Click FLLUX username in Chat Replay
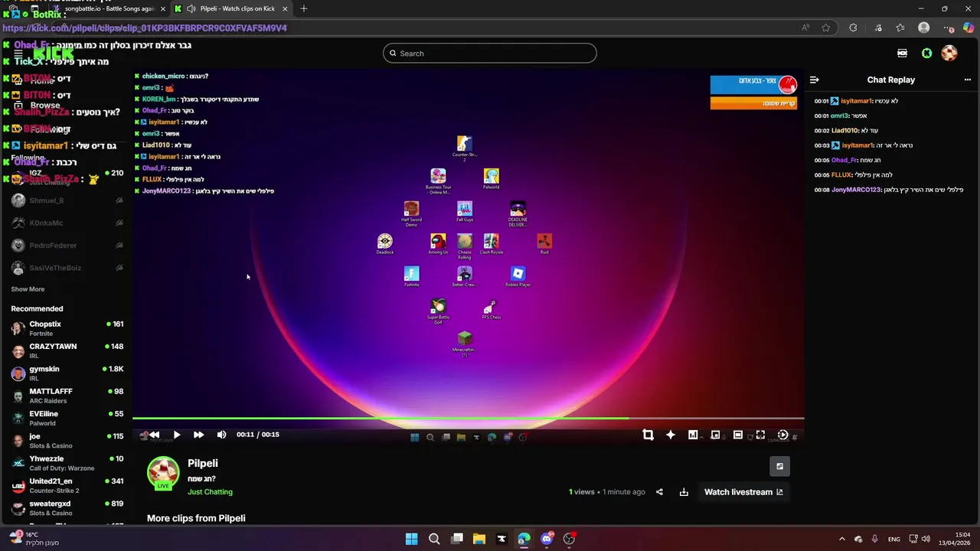The image size is (980, 551). pyautogui.click(x=842, y=175)
